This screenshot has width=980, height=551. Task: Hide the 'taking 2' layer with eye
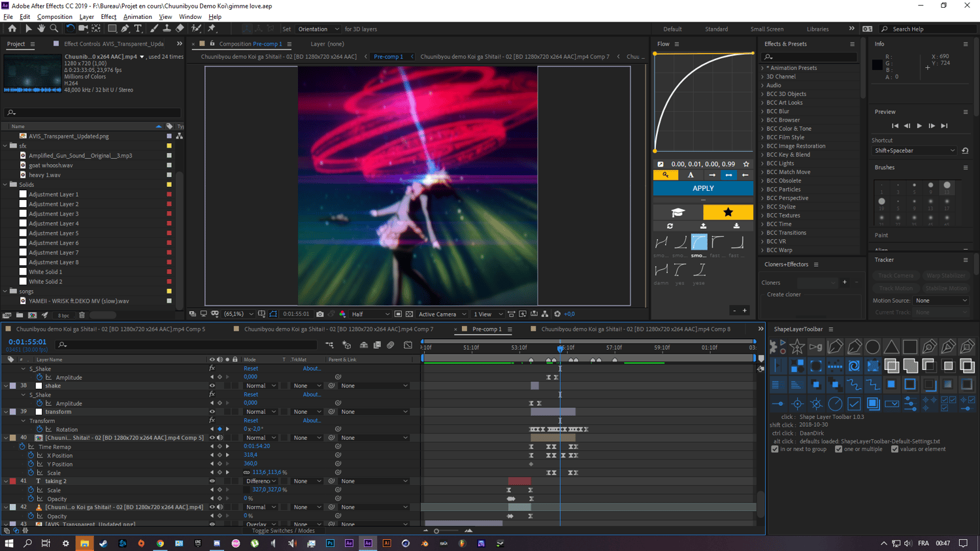click(212, 481)
